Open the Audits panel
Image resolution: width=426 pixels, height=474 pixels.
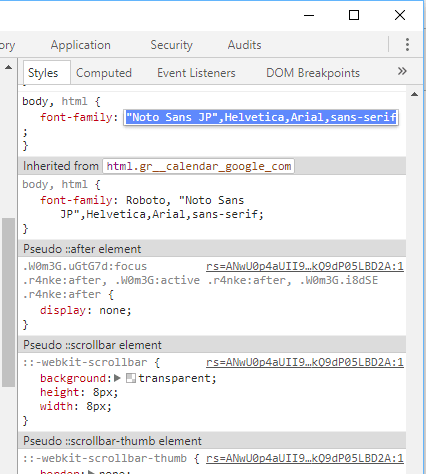pyautogui.click(x=244, y=45)
